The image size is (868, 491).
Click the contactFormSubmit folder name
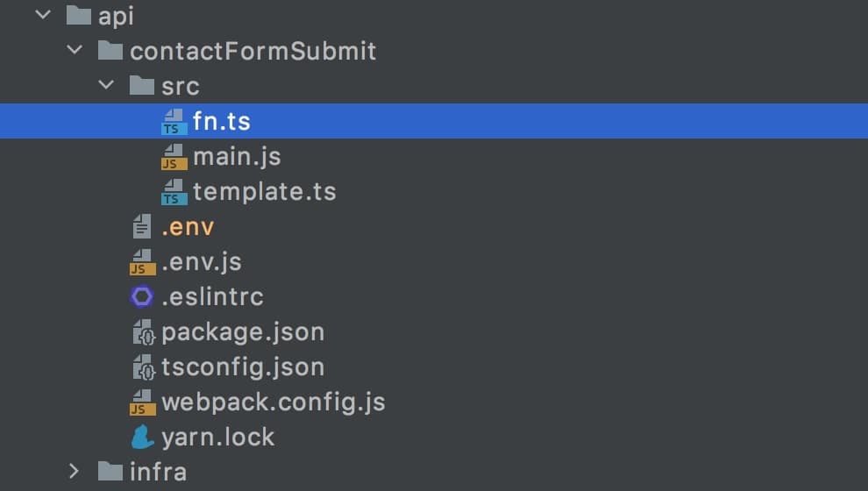253,51
